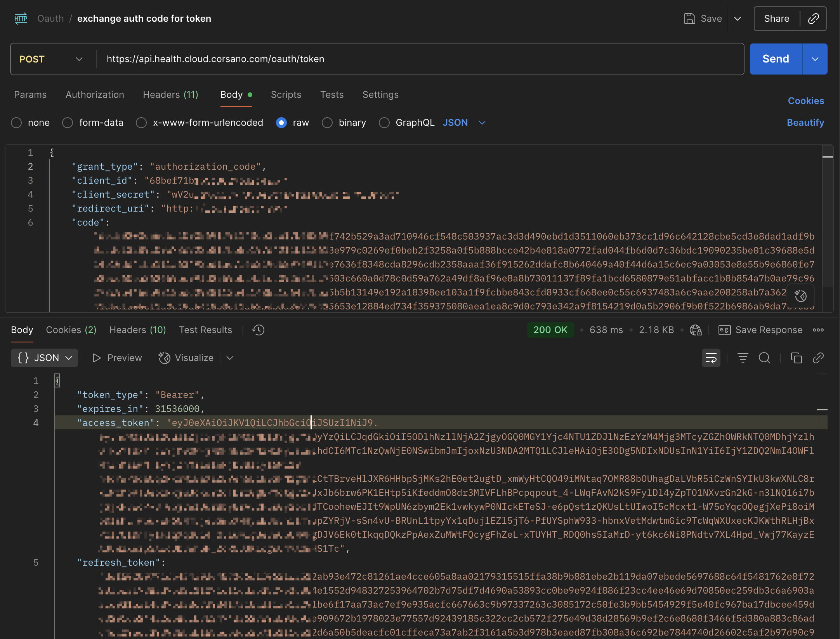Viewport: 840px width, 639px height.
Task: Open the POST method dropdown
Action: tap(51, 59)
